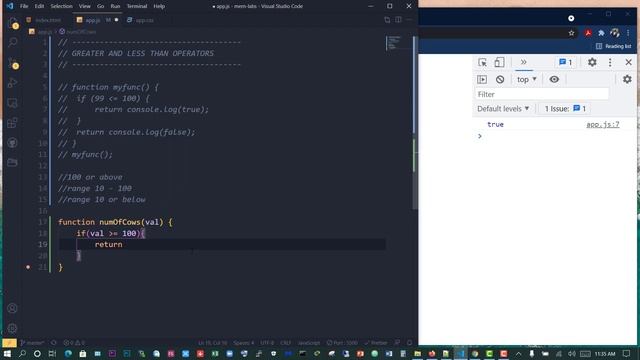Image resolution: width=640 pixels, height=360 pixels.
Task: Open the Help menu
Action: click(x=159, y=6)
